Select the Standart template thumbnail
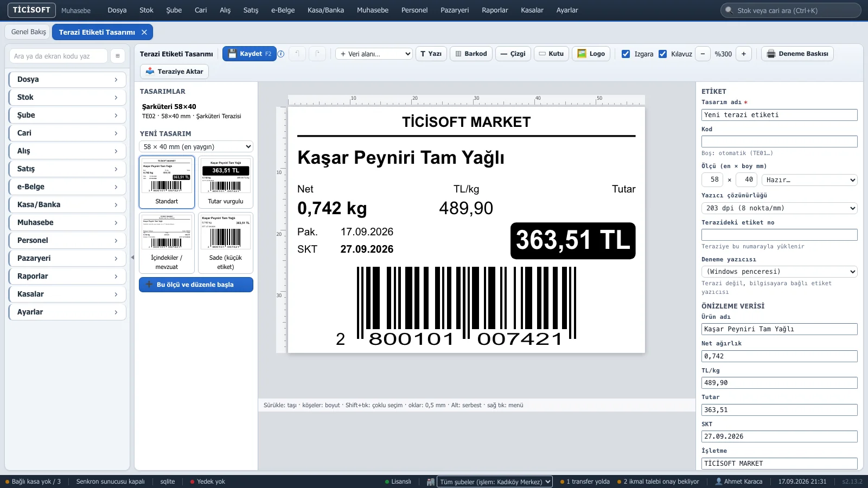Screen dimensions: 868x488 pos(167,182)
